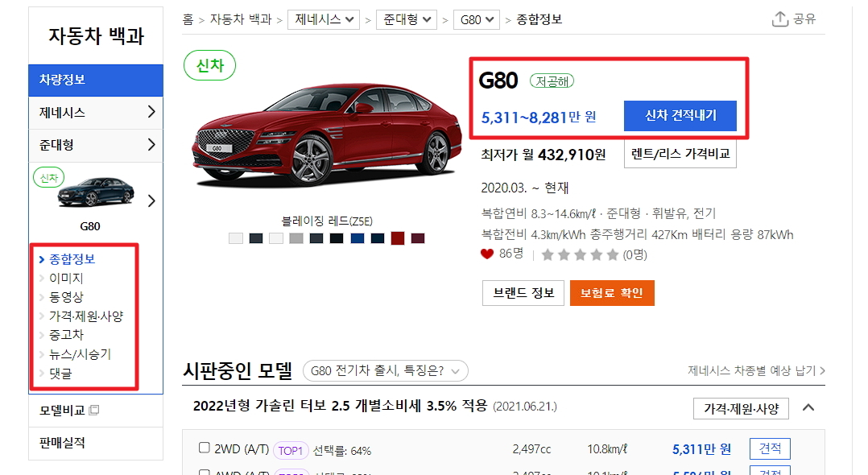Expand the 준대형 row arrow in sidebar
This screenshot has height=475, width=868.
(x=151, y=145)
